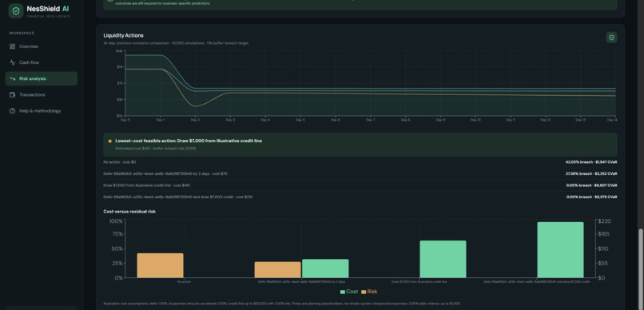644x310 pixels.
Task: Click the Liquidity Actions heading
Action: click(x=123, y=35)
